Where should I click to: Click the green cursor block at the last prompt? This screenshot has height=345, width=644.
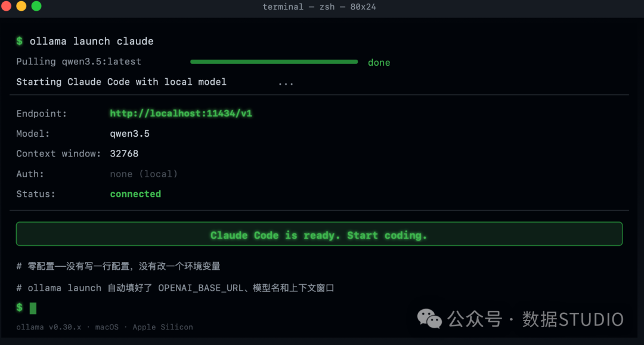pyautogui.click(x=33, y=308)
